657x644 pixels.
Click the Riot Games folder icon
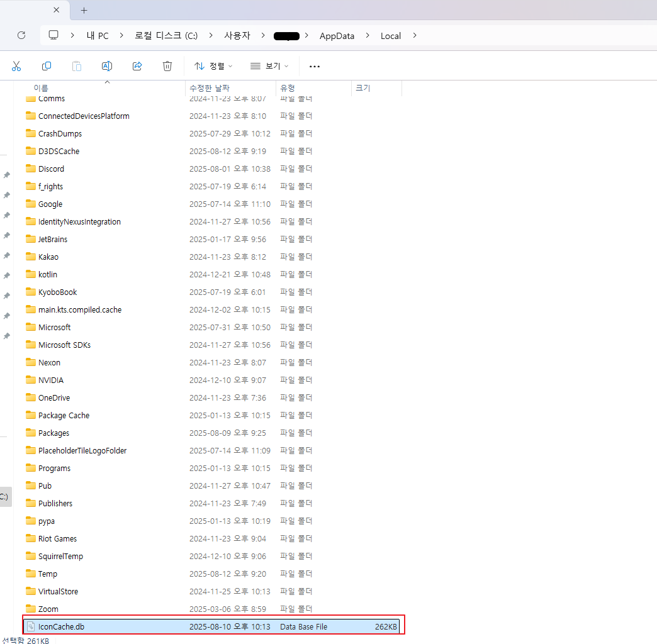tap(31, 538)
